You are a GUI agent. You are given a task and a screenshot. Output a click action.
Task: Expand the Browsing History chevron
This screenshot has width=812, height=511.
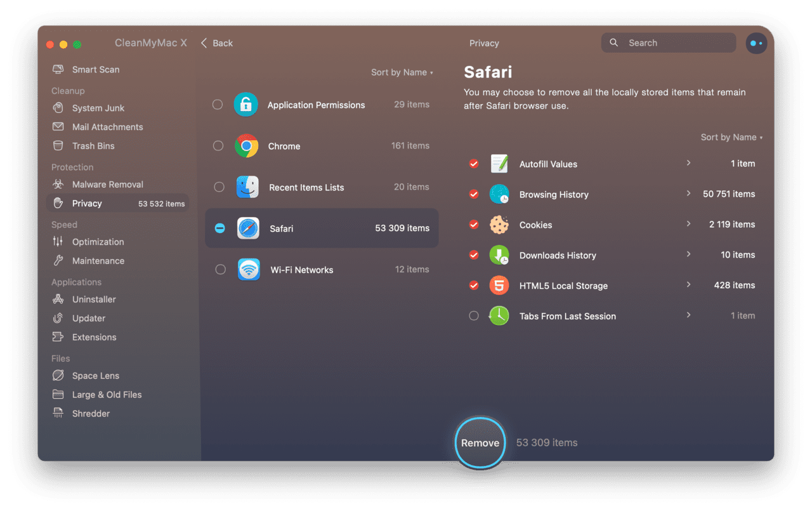coord(688,194)
